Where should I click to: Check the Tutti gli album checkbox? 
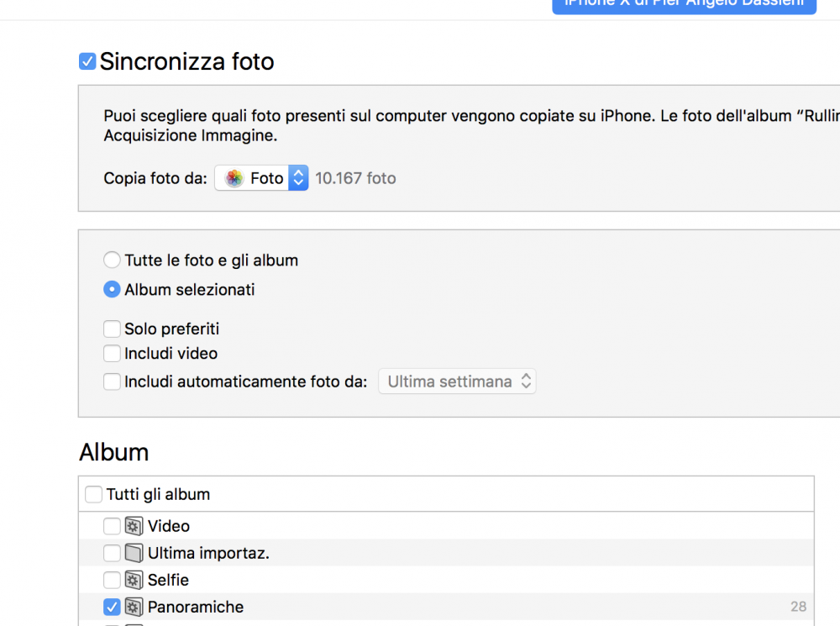[94, 494]
